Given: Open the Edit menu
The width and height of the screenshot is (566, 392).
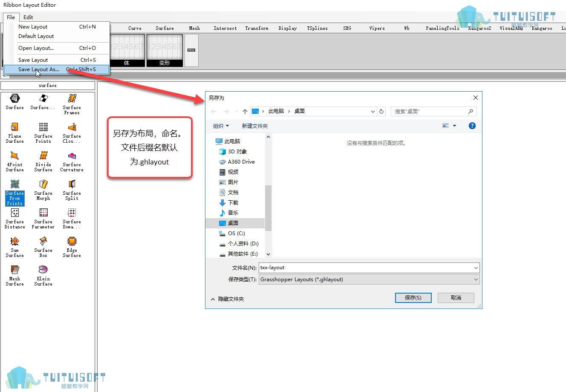Looking at the screenshot, I should click(x=28, y=17).
